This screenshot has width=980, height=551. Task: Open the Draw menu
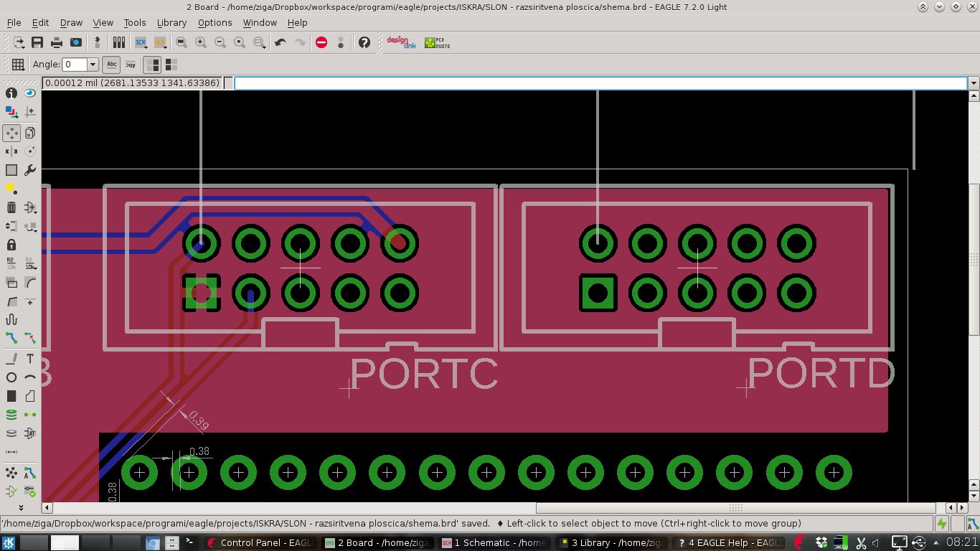71,23
